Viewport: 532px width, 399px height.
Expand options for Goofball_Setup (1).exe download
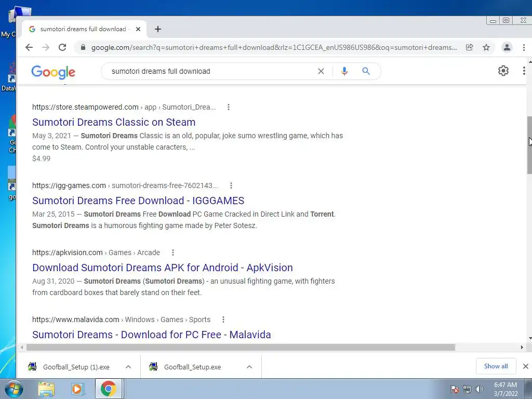[128, 367]
